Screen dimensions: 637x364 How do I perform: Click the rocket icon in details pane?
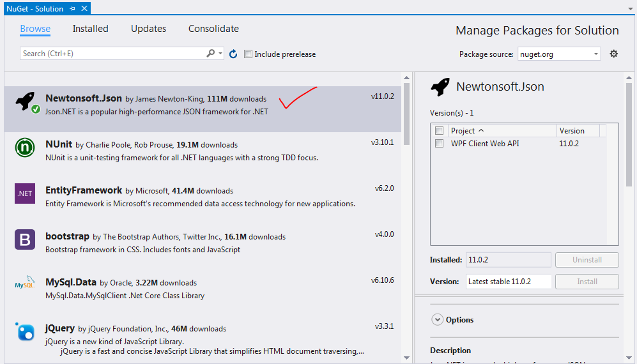tap(440, 87)
